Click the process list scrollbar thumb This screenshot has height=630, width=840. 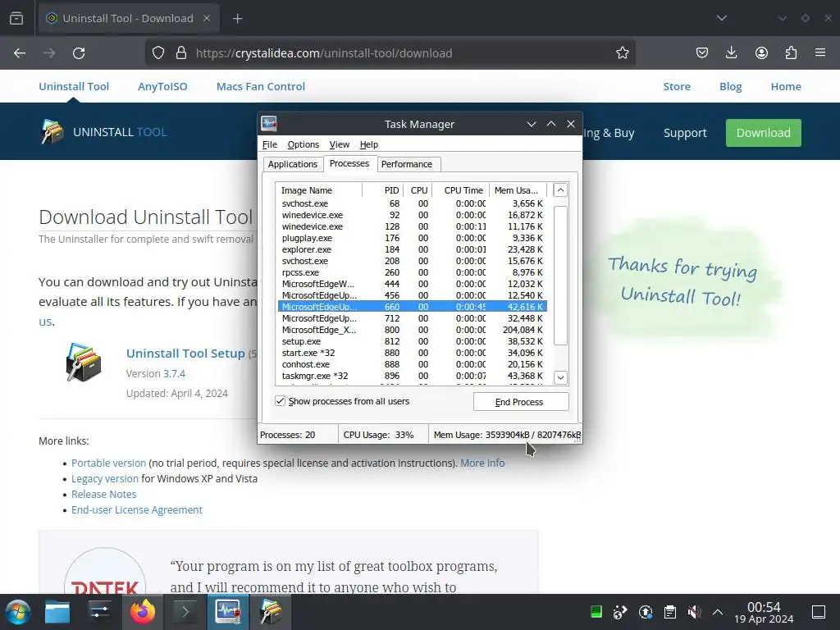point(560,276)
